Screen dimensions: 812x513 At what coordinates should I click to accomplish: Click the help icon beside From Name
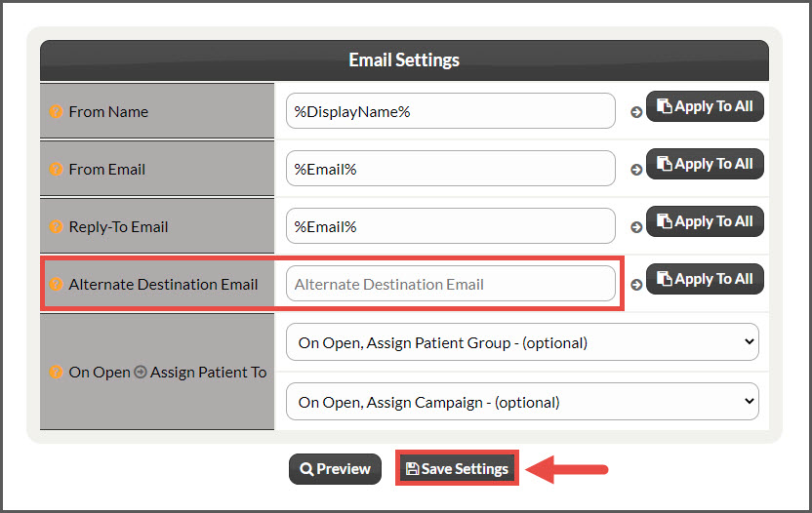[x=56, y=111]
